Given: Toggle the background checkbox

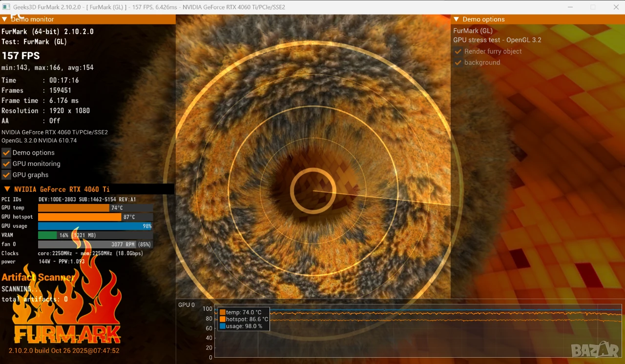Looking at the screenshot, I should coord(458,62).
